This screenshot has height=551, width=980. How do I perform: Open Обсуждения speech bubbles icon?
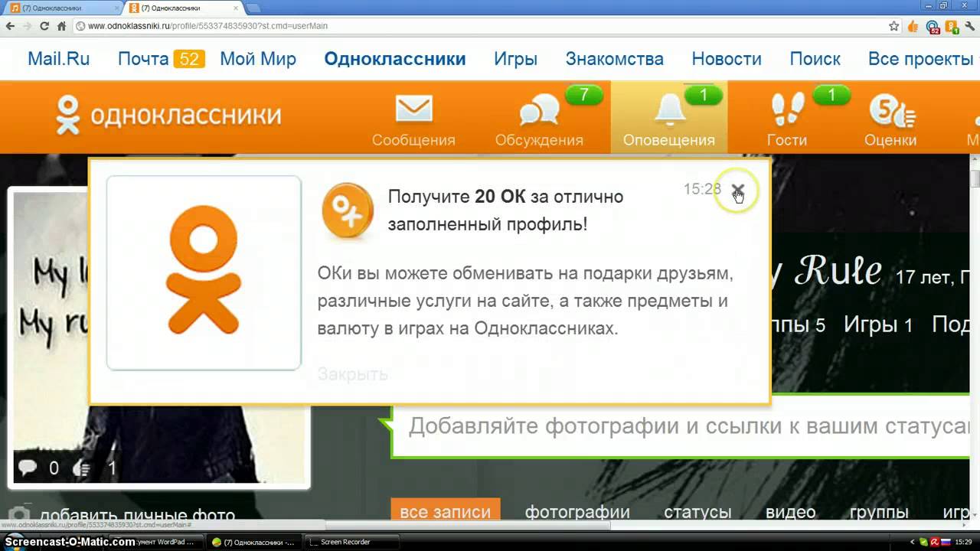(x=539, y=109)
